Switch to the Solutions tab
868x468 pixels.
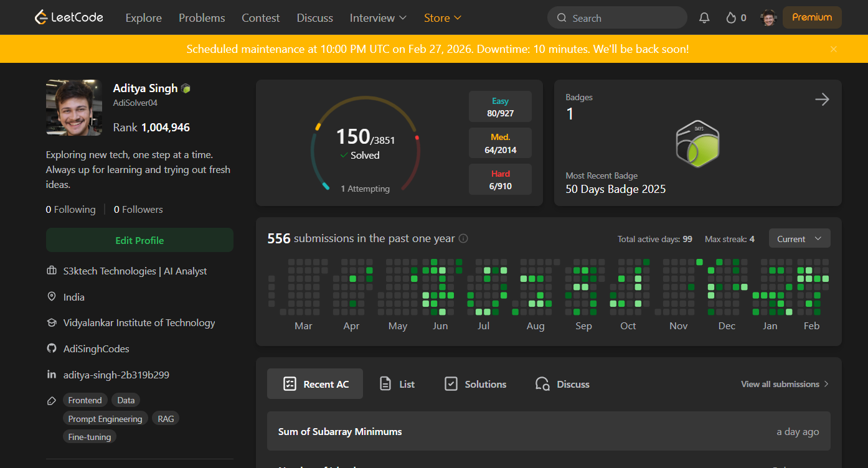(474, 383)
